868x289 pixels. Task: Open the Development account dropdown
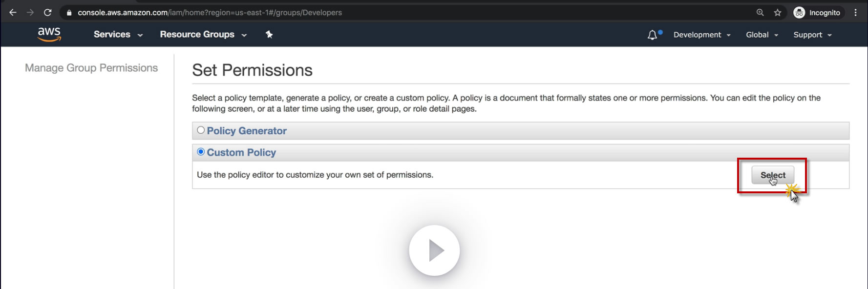pyautogui.click(x=702, y=35)
